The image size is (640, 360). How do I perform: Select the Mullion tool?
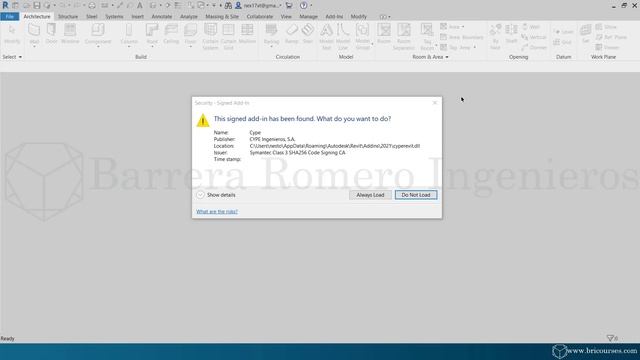point(247,34)
